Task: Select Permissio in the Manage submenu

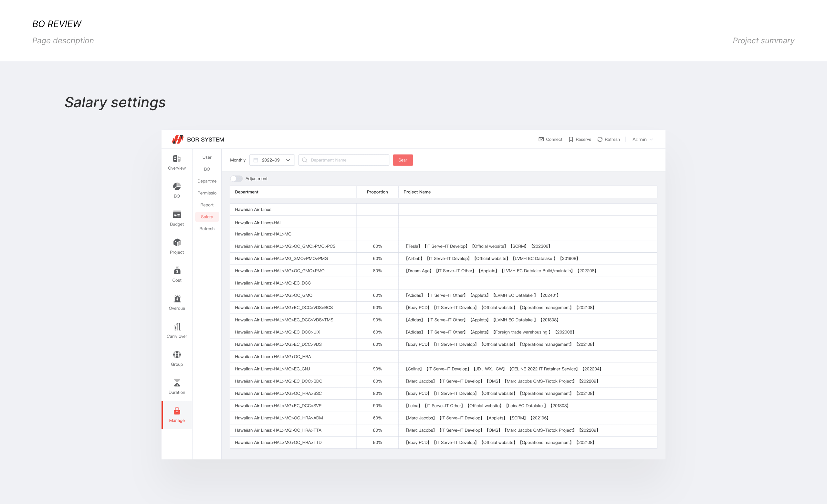Action: point(207,193)
